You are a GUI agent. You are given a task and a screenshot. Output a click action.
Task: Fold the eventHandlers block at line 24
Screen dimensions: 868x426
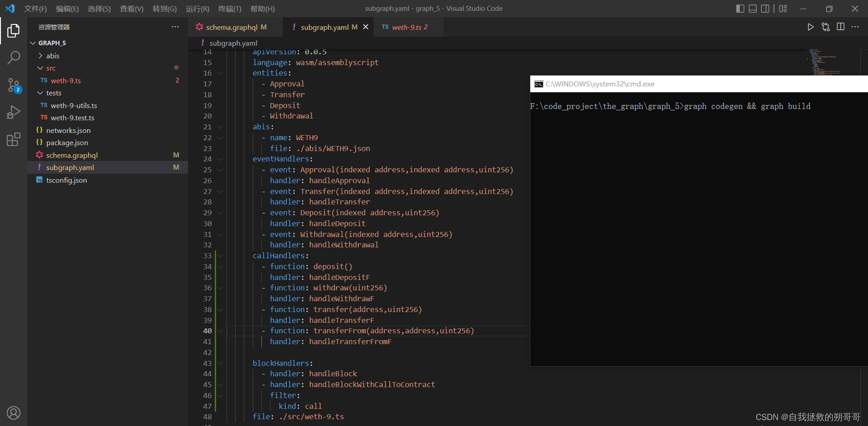[x=220, y=159]
